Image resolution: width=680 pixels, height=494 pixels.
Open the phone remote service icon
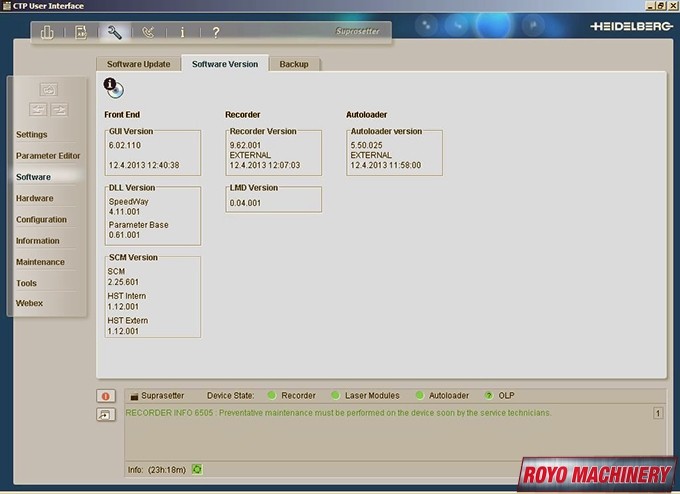tap(149, 32)
